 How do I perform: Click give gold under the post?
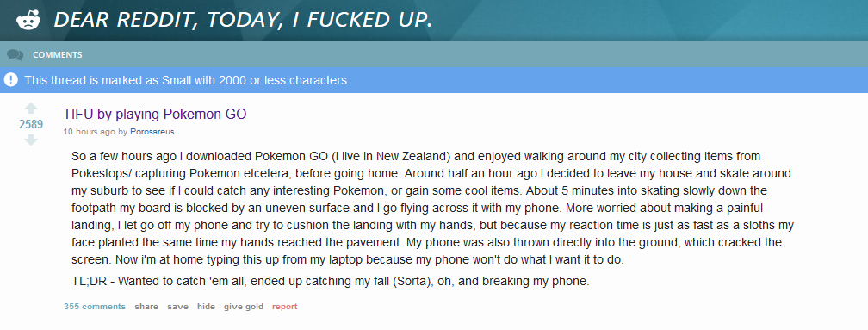point(244,306)
